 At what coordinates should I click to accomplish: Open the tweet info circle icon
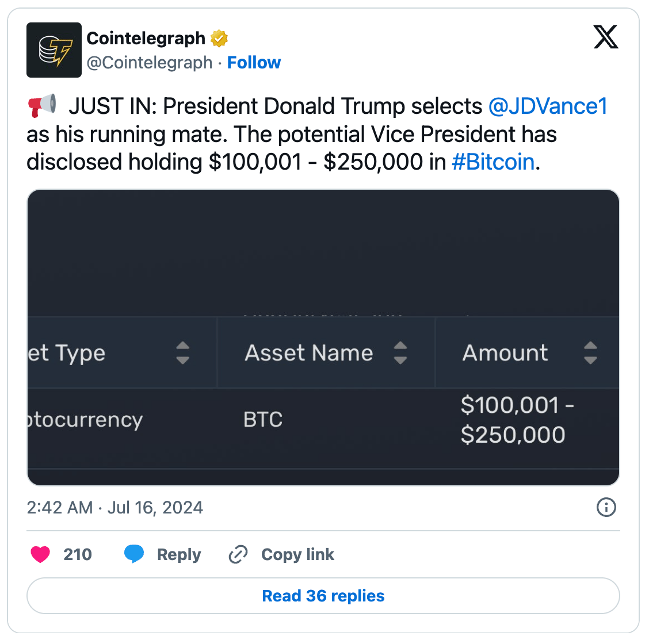coord(606,507)
